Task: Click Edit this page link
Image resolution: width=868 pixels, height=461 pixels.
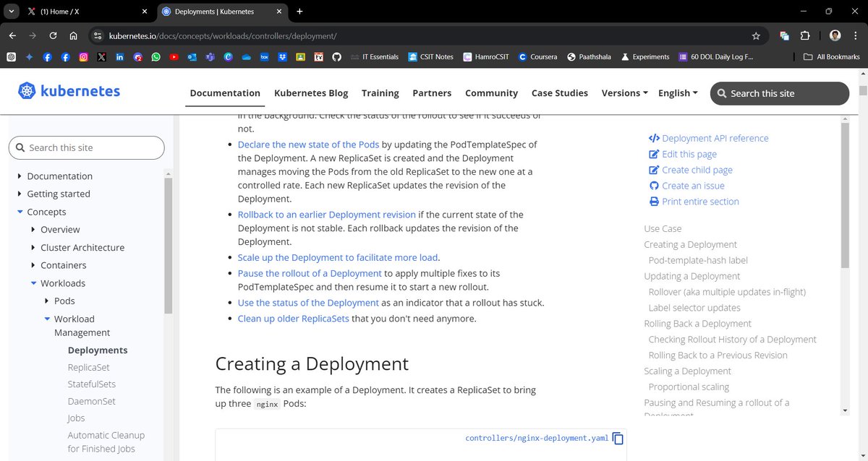Action: tap(683, 154)
